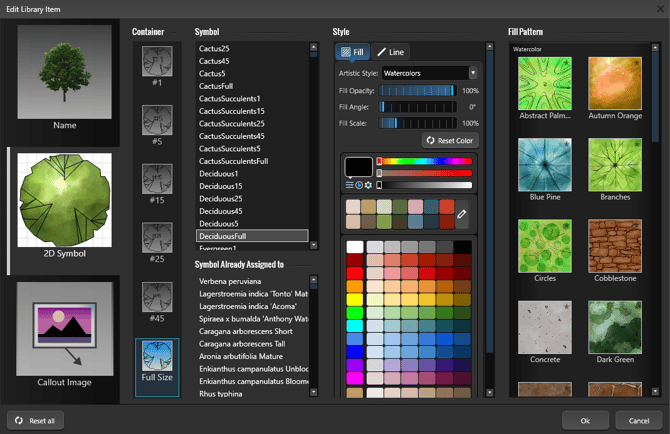The image size is (670, 434).
Task: Adjust the Fill Opacity slider
Action: [x=417, y=91]
